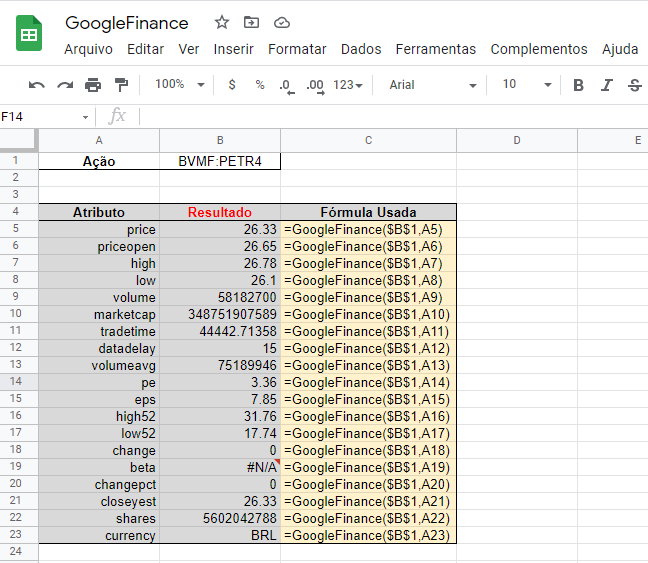Image resolution: width=648 pixels, height=563 pixels.
Task: Select column A header
Action: coord(99,141)
